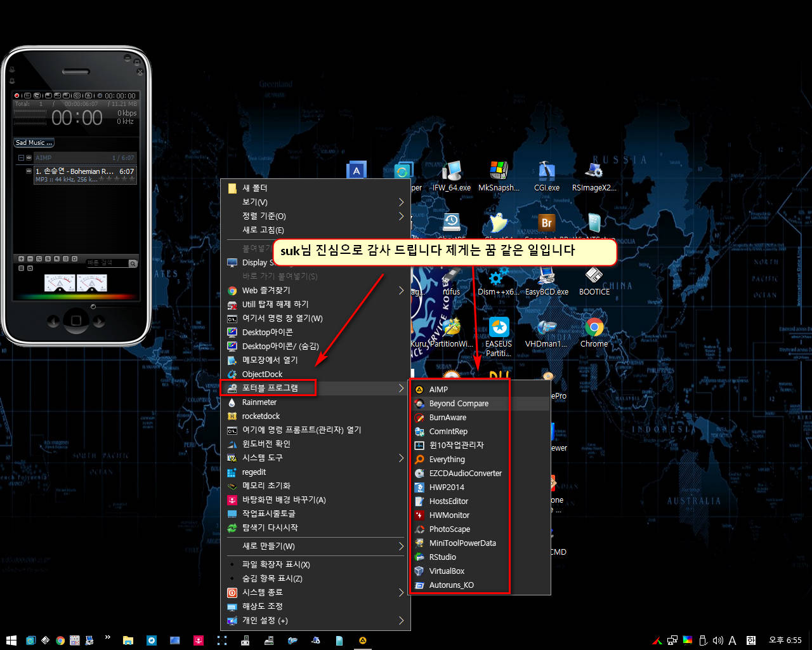Image resolution: width=812 pixels, height=650 pixels.
Task: Click the AIMP quick search field
Action: pos(107,263)
